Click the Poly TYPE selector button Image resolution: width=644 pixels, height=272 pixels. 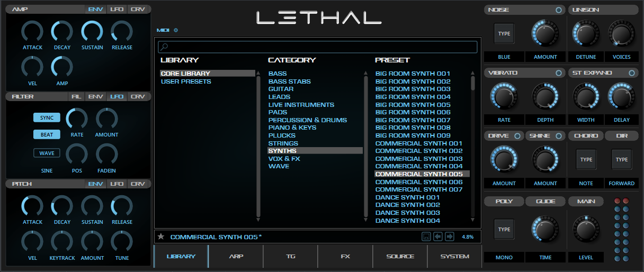[x=504, y=229]
